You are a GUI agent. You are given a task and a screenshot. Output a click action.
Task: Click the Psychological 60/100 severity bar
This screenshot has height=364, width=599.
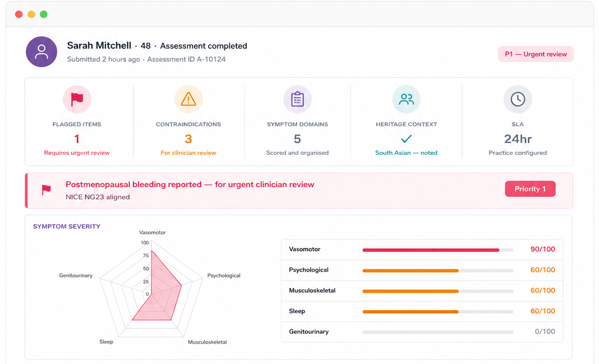tap(438, 271)
